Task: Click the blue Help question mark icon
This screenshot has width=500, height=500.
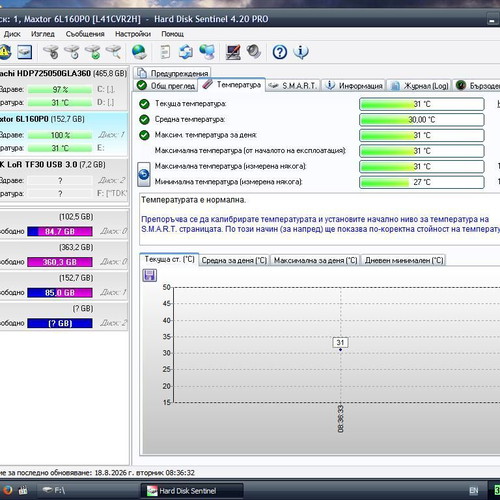Action: tap(279, 52)
